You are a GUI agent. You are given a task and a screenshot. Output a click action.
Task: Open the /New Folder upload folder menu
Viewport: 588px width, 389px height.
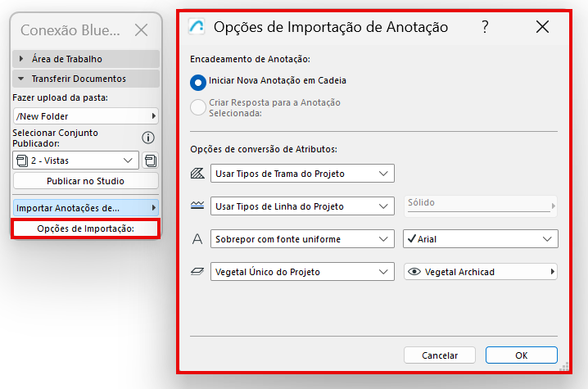(86, 116)
